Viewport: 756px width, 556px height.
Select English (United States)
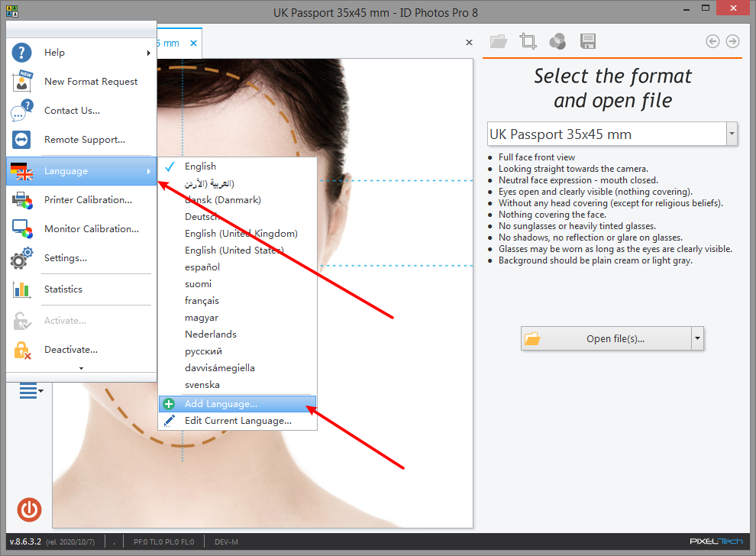pos(237,251)
